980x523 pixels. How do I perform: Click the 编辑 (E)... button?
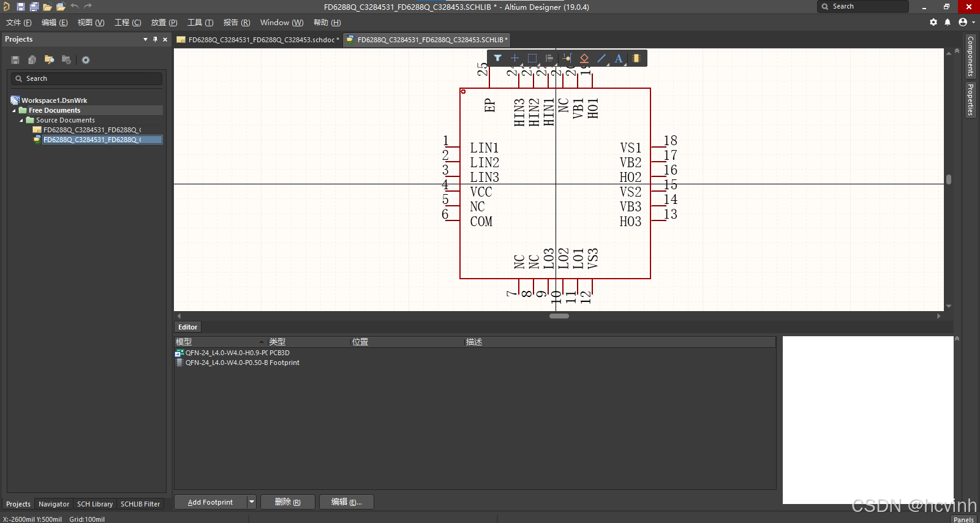(347, 502)
